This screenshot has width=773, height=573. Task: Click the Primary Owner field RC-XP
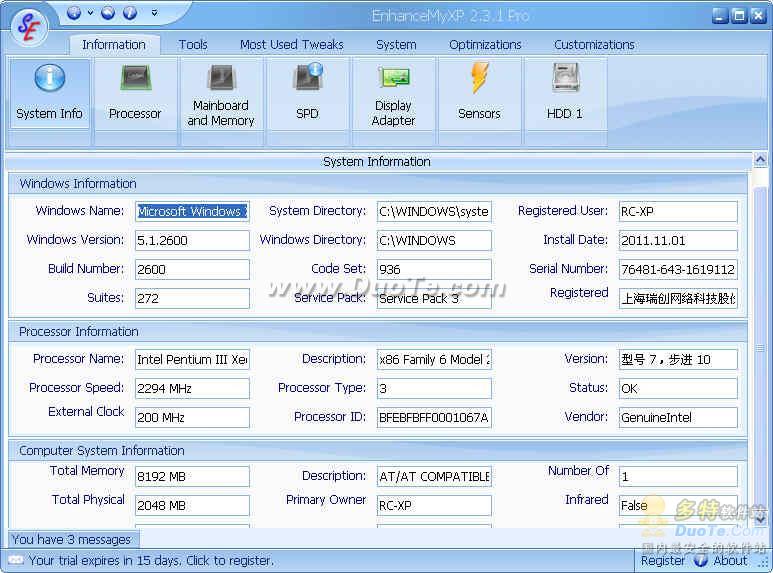point(434,505)
